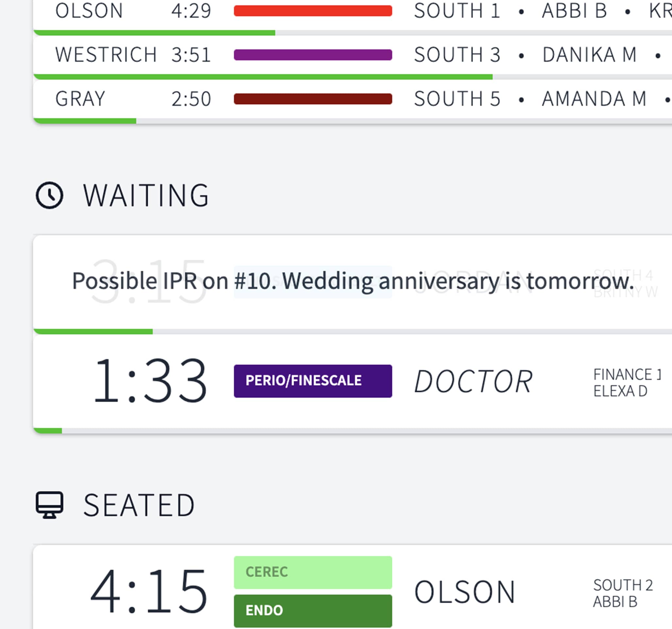Click the CEREC procedure tag
672x629 pixels.
[x=313, y=572]
